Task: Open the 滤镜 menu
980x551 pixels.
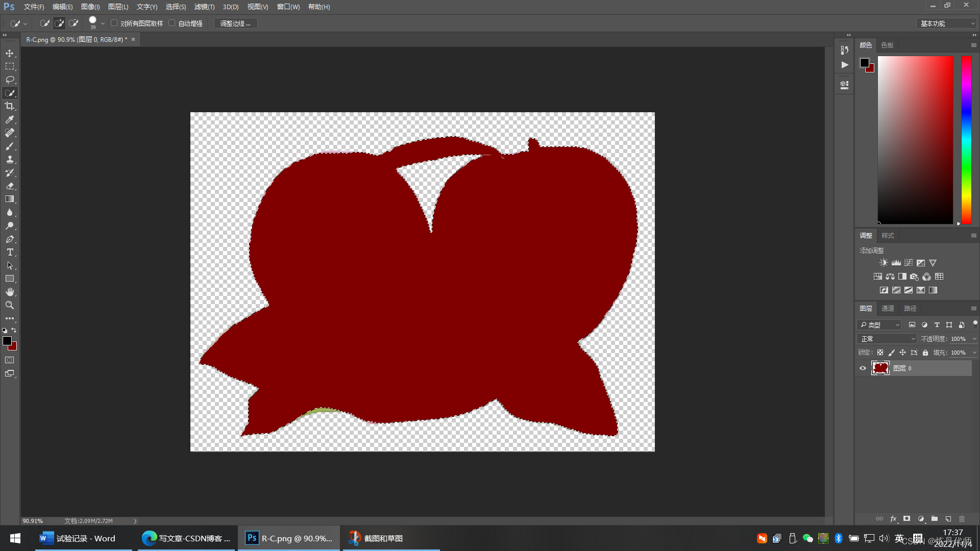Action: (x=204, y=7)
